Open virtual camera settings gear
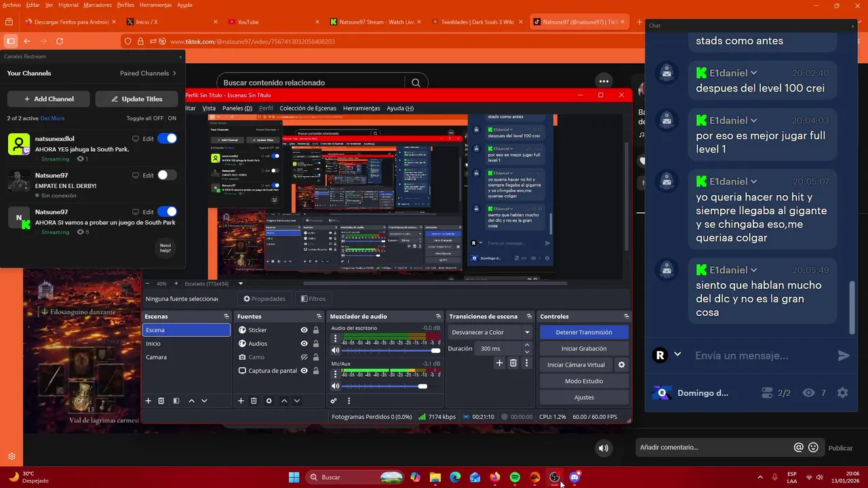The image size is (868, 488). tap(621, 365)
